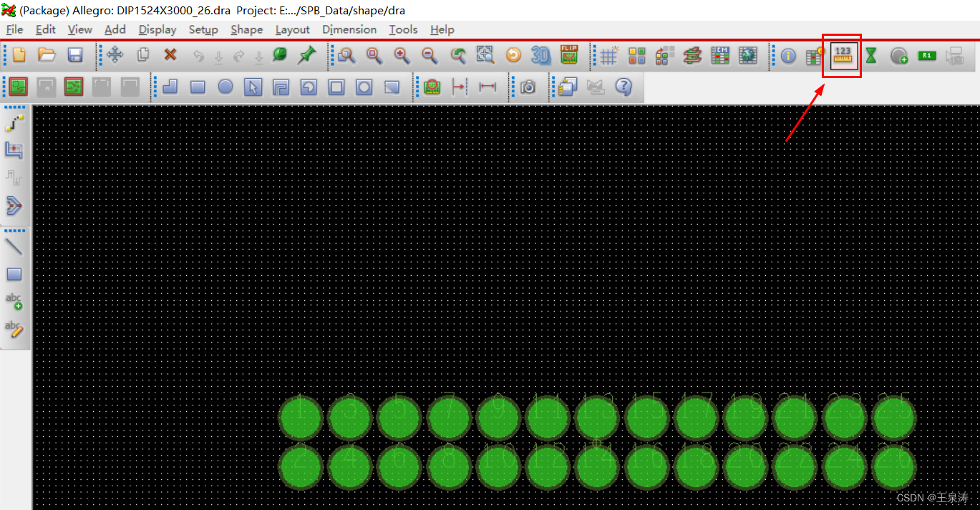Screen dimensions: 980x510
Task: Click the Zoom In magnifier icon
Action: (402, 55)
